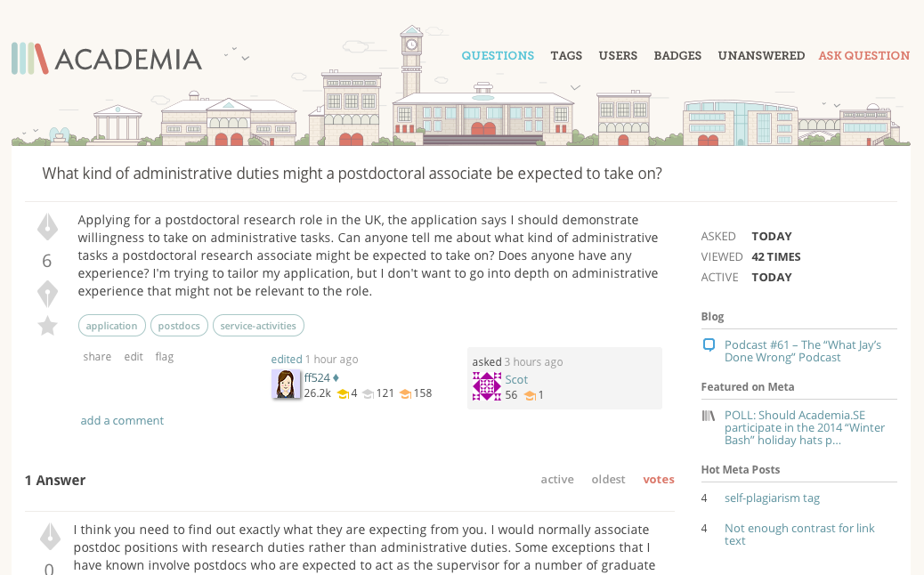Click the Academia site logo
This screenshot has width=924, height=575.
107,59
